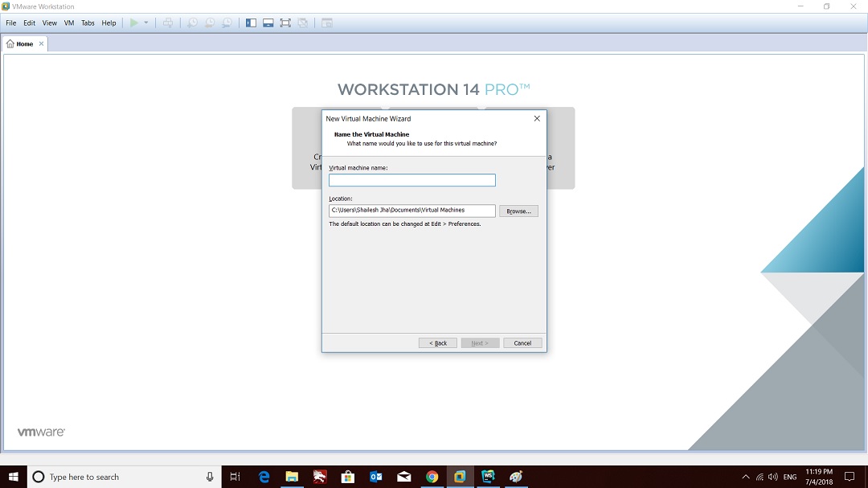Click the Location path field
Image resolution: width=868 pixels, height=488 pixels.
[x=411, y=211]
